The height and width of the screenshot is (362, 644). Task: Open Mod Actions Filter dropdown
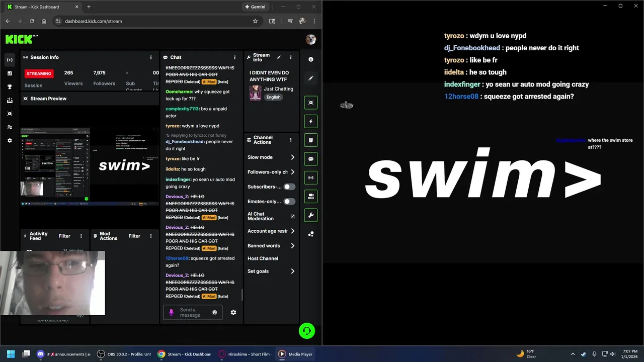click(x=134, y=236)
